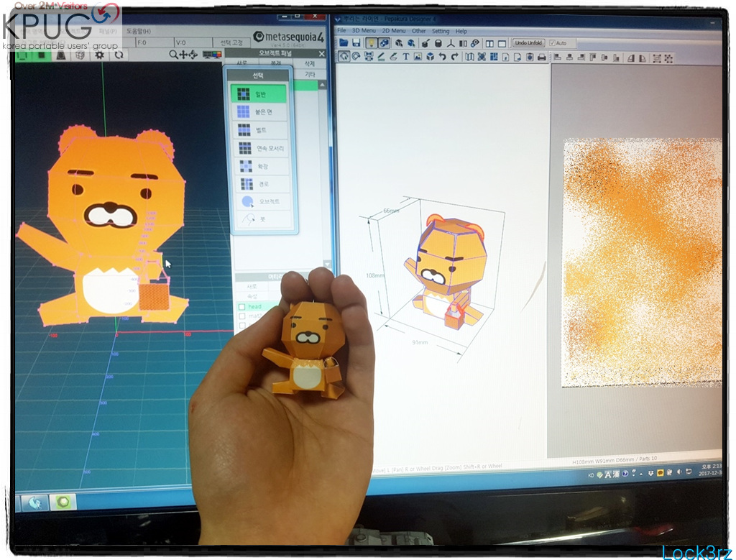Click the circular refresh arrows icon in Metasequoia
The height and width of the screenshot is (560, 736).
(x=119, y=55)
